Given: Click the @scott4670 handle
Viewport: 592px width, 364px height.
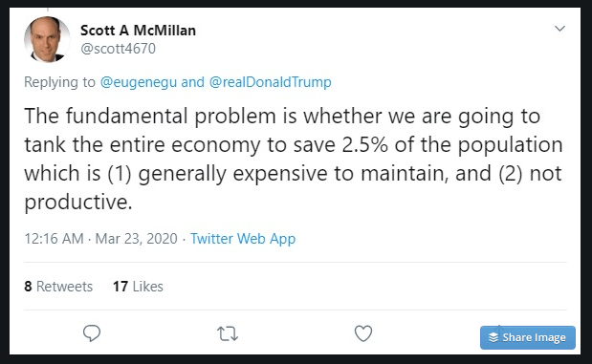Looking at the screenshot, I should pos(118,49).
